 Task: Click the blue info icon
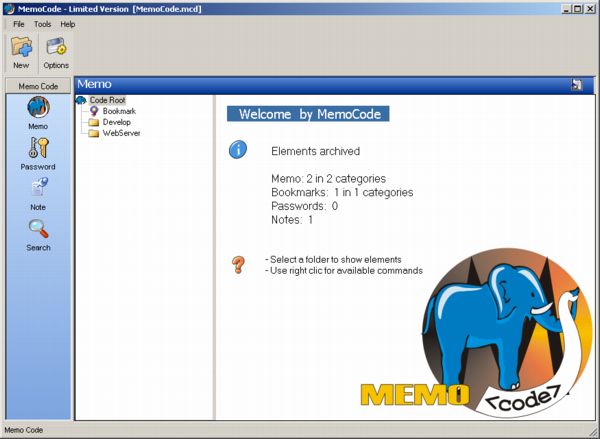[x=238, y=150]
